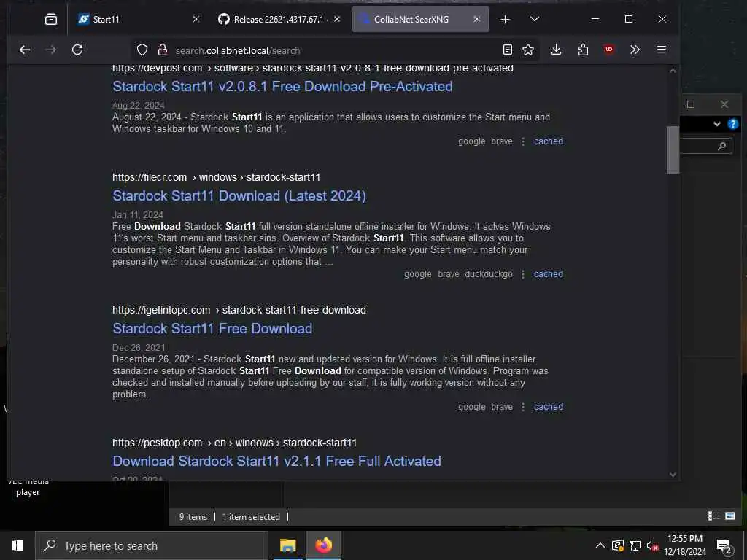Open the Windows Start menu
Screen dimensions: 747x560
pos(18,545)
